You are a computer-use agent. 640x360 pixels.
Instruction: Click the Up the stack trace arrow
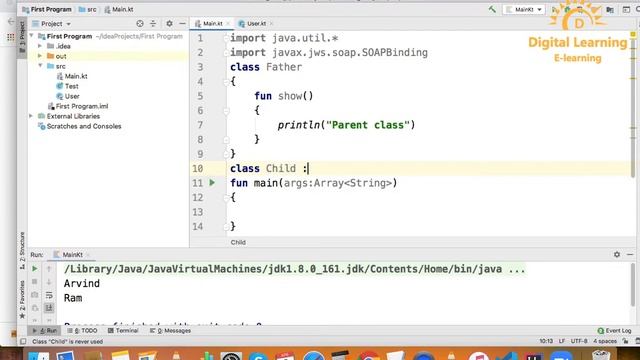click(49, 269)
